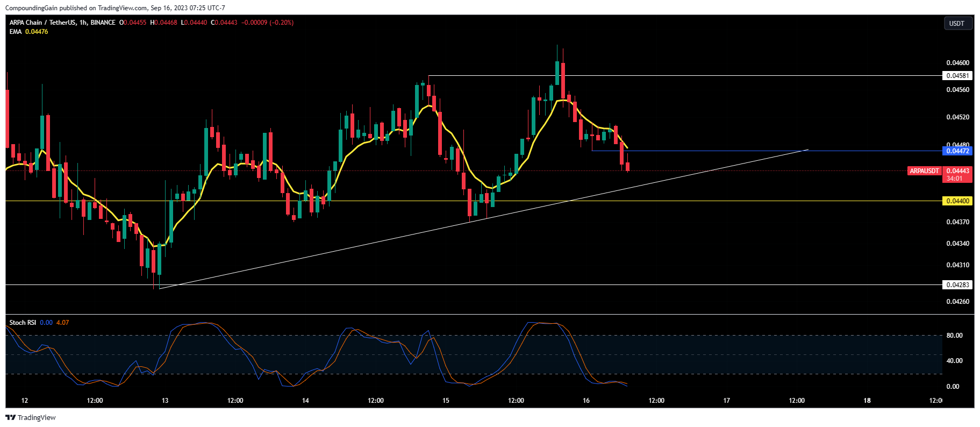Select the Stoch RSI blue value 0.00
The width and height of the screenshot is (980, 427).
coord(46,323)
